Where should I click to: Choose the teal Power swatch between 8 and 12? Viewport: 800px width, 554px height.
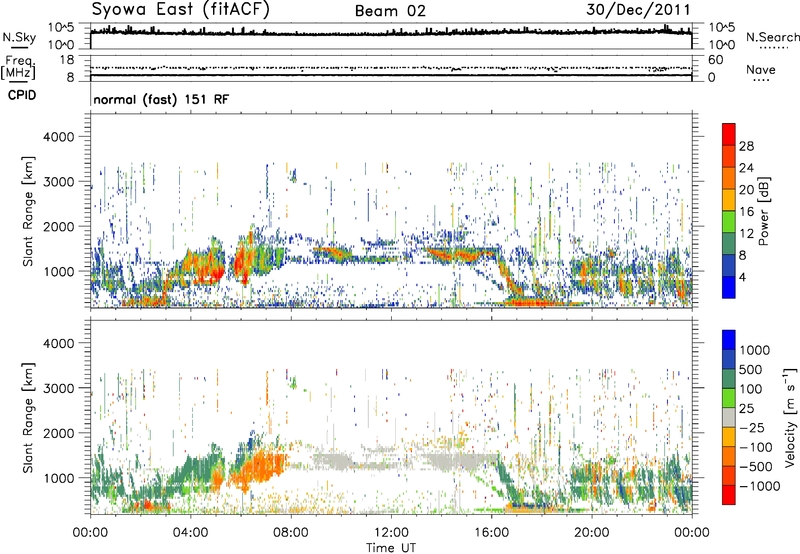(729, 244)
